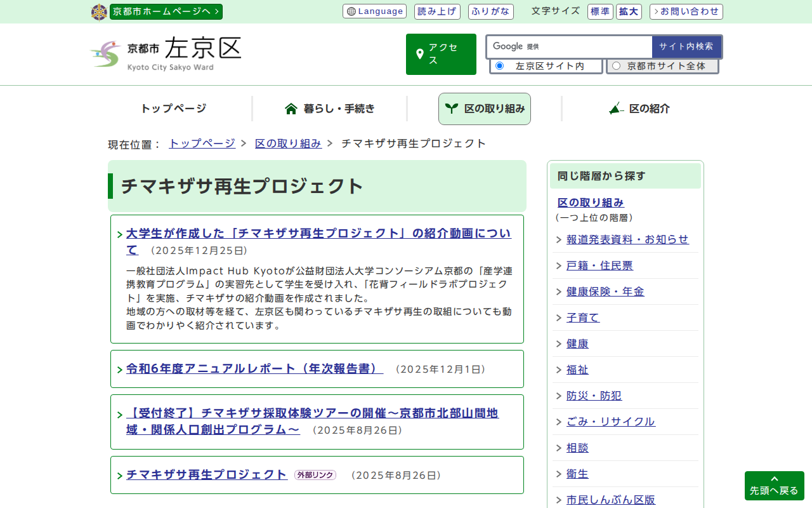Viewport: 812px width, 508px height.
Task: Click the 区の取り組み breadcrumb link
Action: coord(288,144)
